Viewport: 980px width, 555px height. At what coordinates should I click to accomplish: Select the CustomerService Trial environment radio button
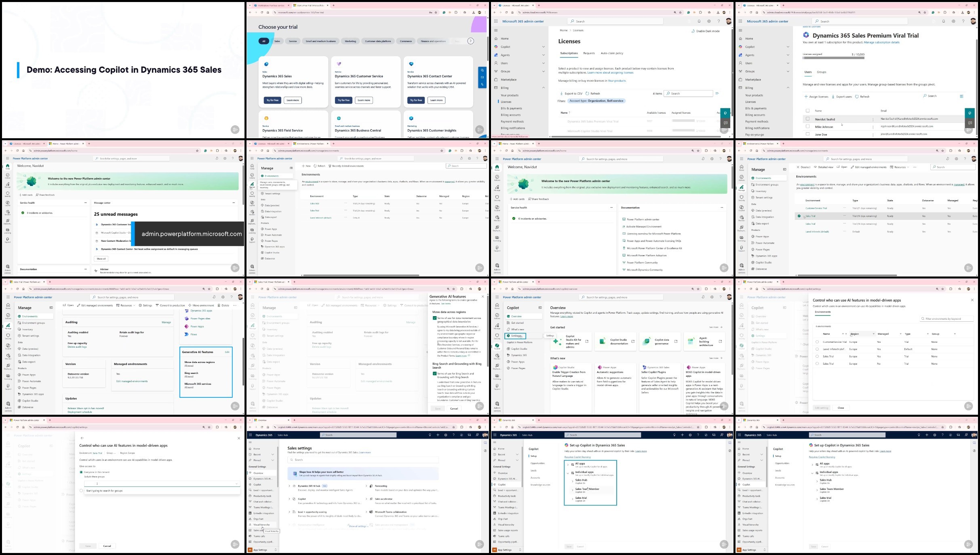click(x=817, y=342)
